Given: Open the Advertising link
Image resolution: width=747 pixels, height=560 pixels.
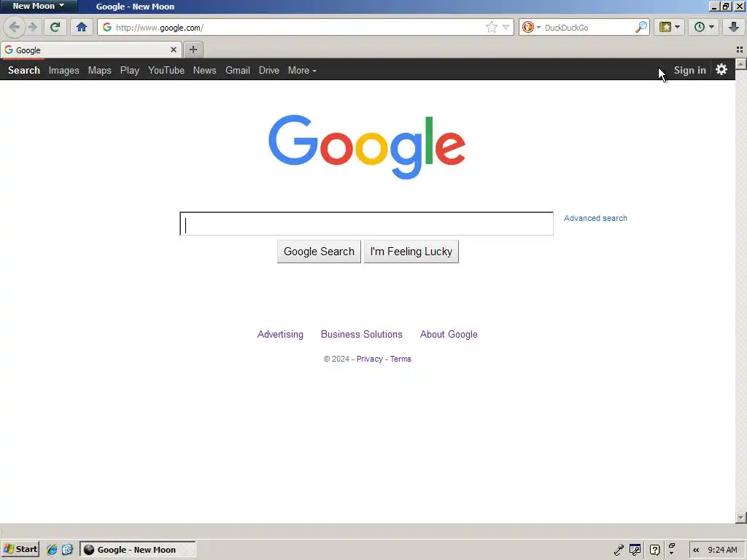Looking at the screenshot, I should coord(280,334).
